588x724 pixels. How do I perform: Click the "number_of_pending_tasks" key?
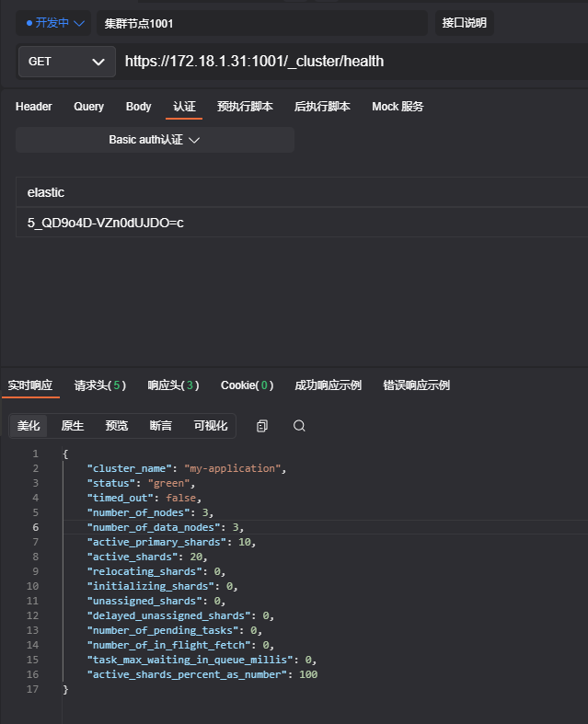(x=163, y=630)
